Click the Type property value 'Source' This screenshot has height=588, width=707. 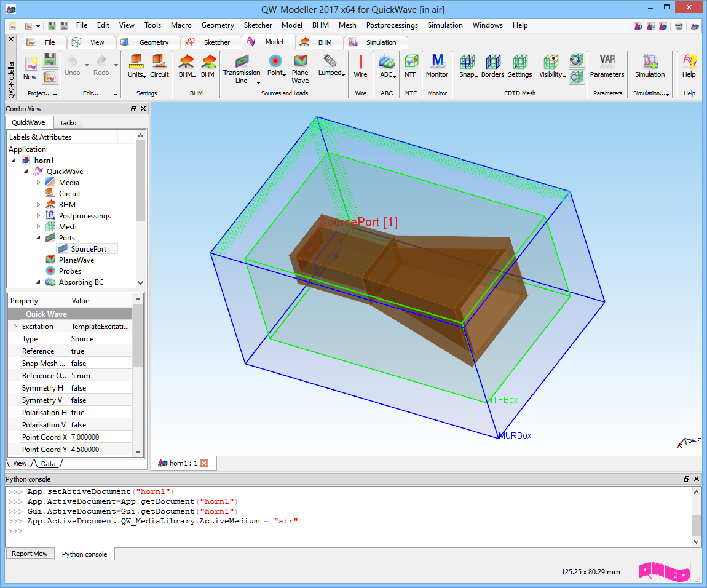(101, 338)
